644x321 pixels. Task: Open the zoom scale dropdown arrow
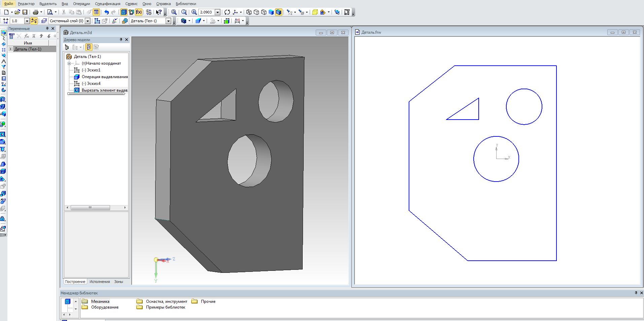pos(217,12)
